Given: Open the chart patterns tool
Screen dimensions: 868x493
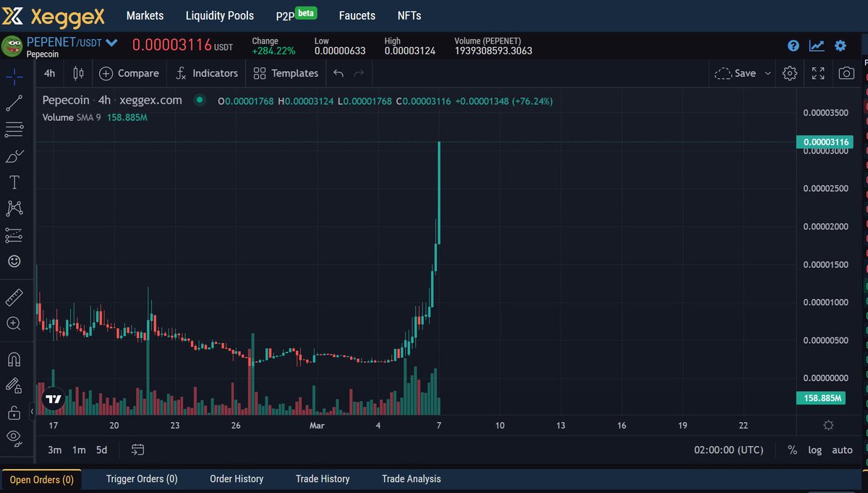Looking at the screenshot, I should click(x=14, y=208).
